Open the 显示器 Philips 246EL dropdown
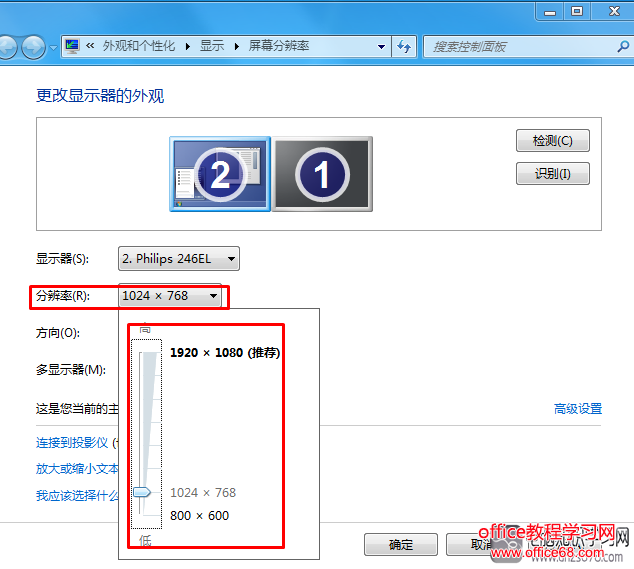The width and height of the screenshot is (634, 569). [179, 258]
